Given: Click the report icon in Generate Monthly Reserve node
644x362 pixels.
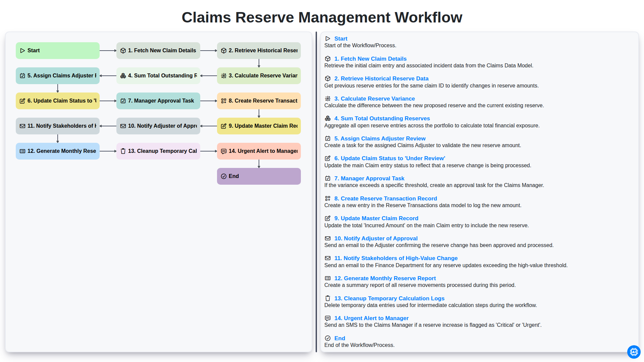Looking at the screenshot, I should (x=22, y=151).
